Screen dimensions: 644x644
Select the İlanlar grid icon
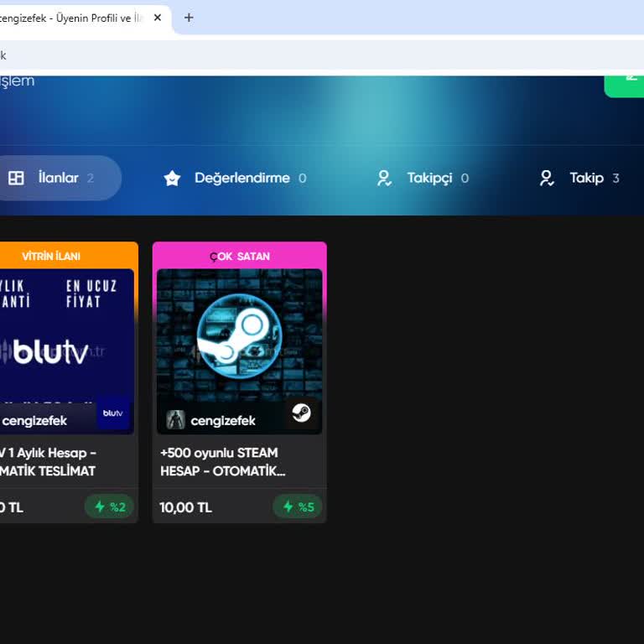tap(16, 178)
